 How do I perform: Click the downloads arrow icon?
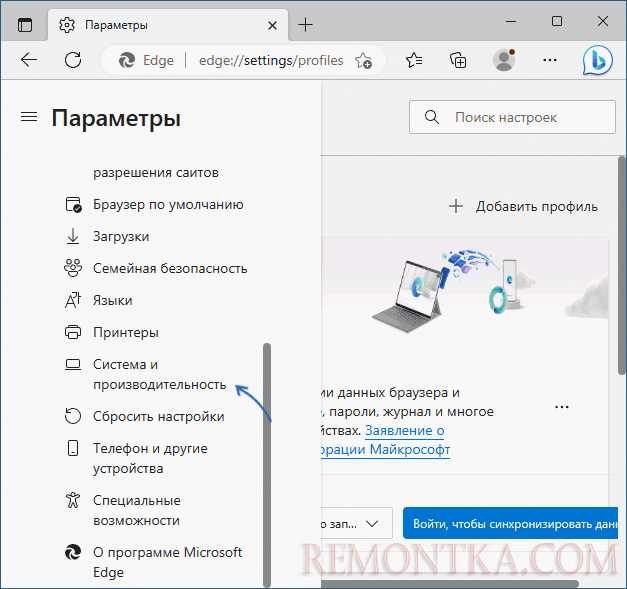coord(73,236)
